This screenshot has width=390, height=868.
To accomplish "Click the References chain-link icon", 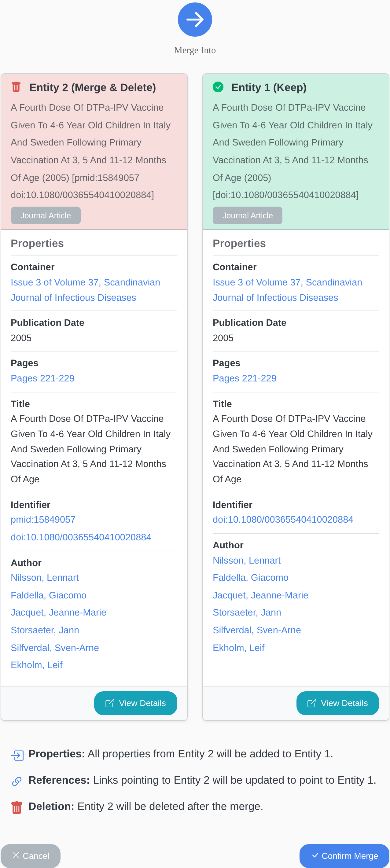I will coord(17,781).
